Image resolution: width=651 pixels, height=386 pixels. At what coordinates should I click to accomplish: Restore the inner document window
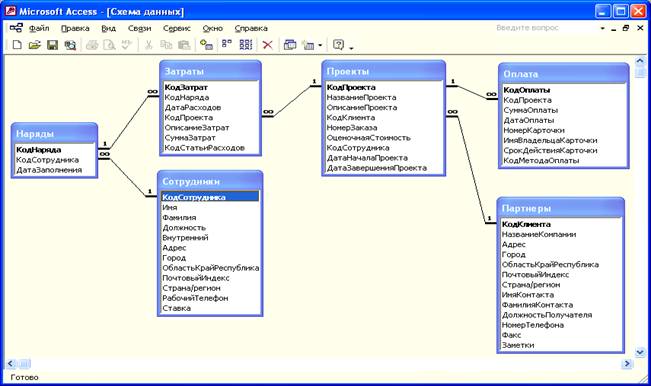[x=626, y=28]
